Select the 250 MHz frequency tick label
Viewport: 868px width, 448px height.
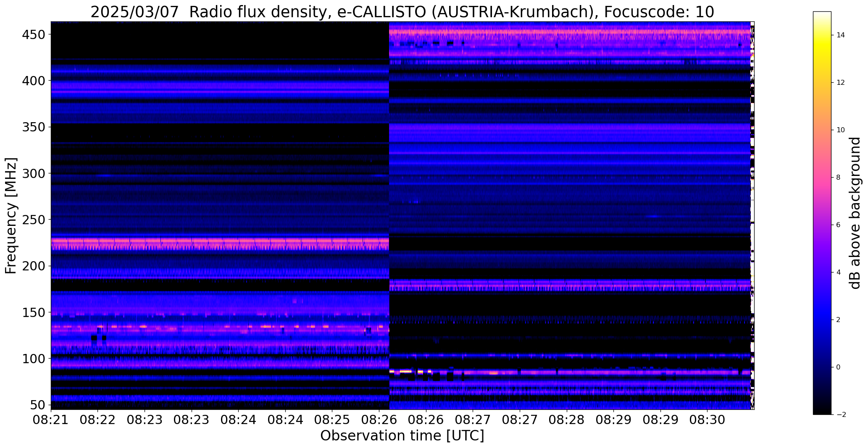(x=34, y=220)
